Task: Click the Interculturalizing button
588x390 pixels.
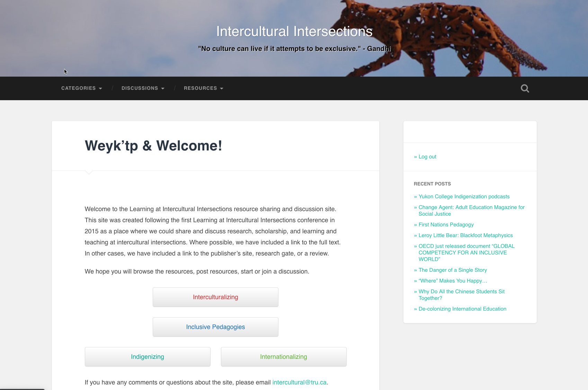Action: point(215,297)
